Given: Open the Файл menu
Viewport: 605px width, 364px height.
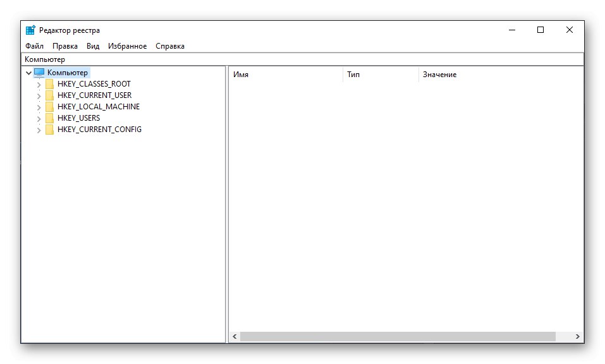Looking at the screenshot, I should 34,46.
